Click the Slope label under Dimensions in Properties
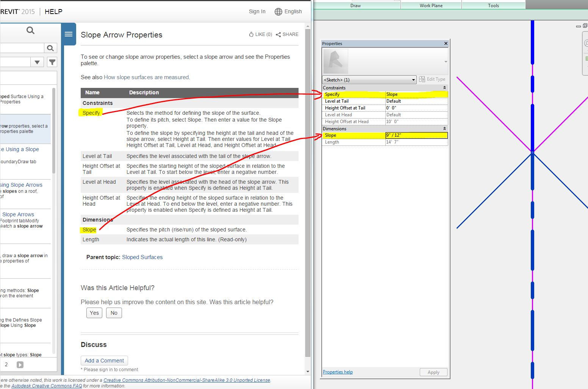This screenshot has width=588, height=389. pos(330,135)
